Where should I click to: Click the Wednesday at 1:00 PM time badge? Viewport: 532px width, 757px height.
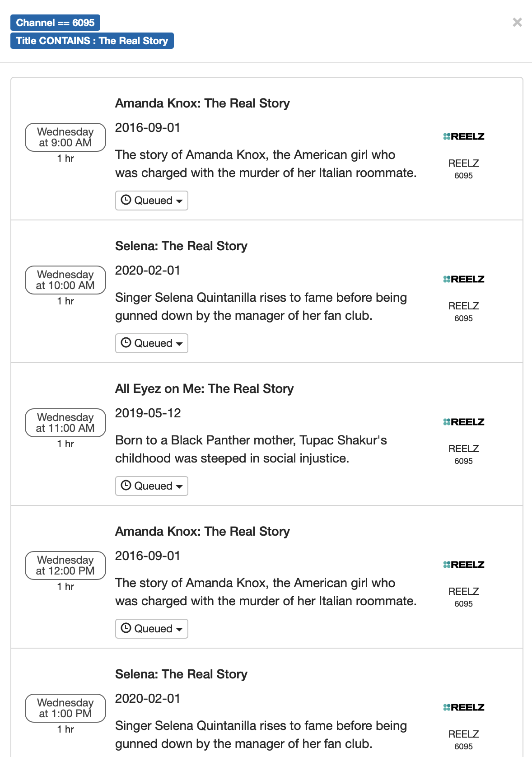pyautogui.click(x=65, y=708)
